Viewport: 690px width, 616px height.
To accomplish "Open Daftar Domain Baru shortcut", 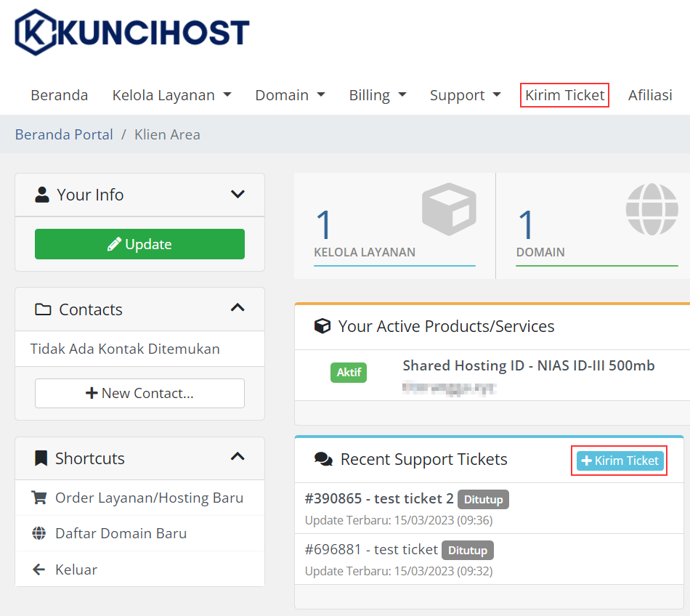I will click(139, 533).
